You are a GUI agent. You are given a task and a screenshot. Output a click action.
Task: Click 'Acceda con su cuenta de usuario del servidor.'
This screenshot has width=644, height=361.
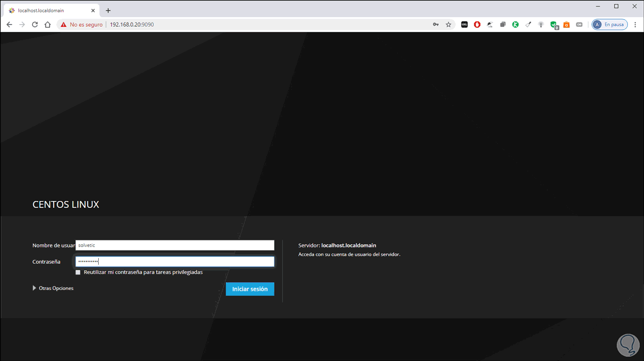349,254
